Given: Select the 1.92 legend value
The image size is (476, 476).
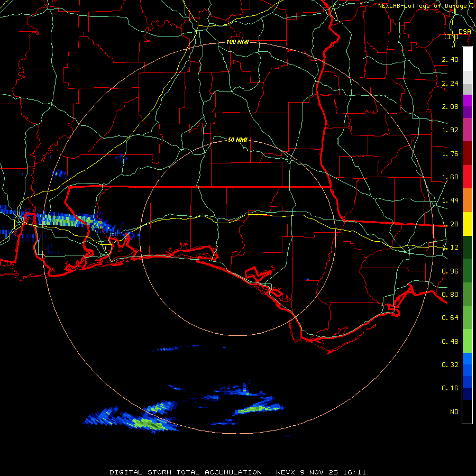Looking at the screenshot, I should (x=450, y=130).
